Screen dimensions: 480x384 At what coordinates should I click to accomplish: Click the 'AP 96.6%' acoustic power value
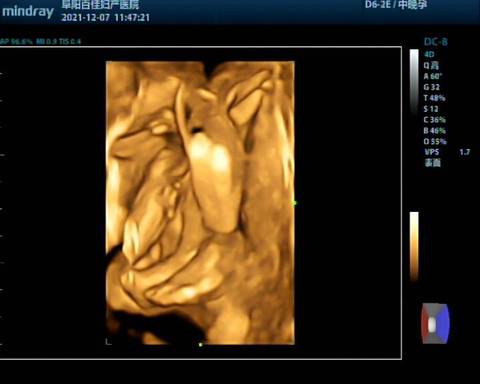[x=16, y=42]
